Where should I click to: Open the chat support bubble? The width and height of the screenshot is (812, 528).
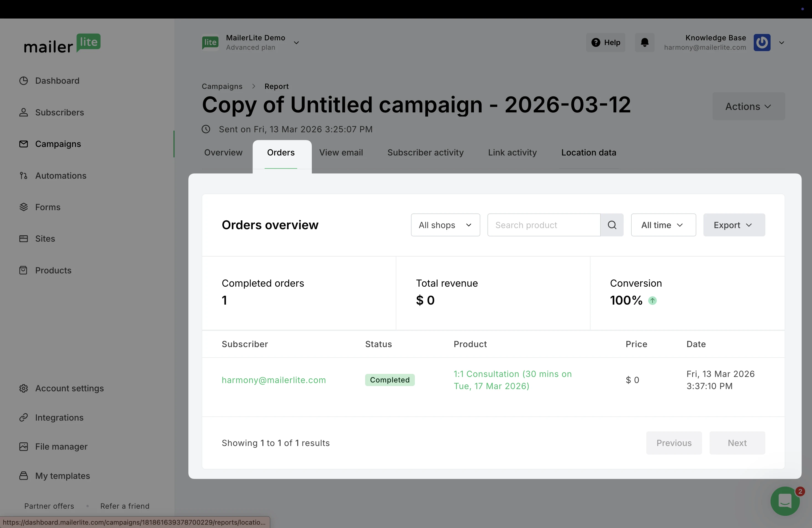click(x=785, y=501)
